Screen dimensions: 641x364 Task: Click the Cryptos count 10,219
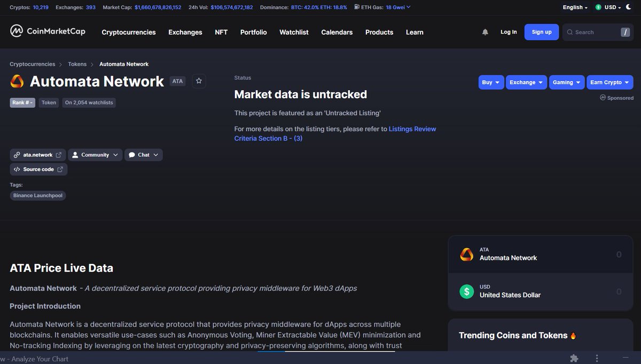[x=41, y=7]
